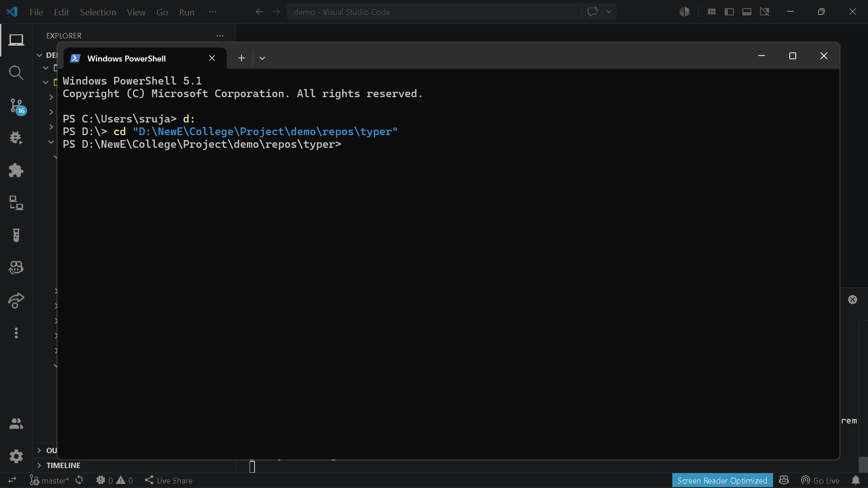Show hidden menus via title bar ellipsis
868x488 pixels.
click(x=212, y=12)
